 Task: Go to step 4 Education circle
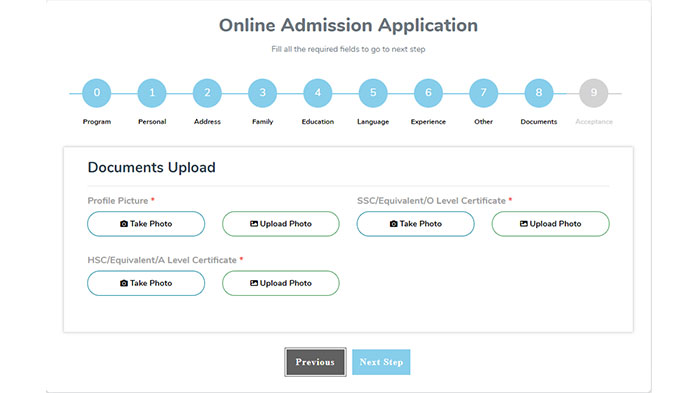pos(318,93)
